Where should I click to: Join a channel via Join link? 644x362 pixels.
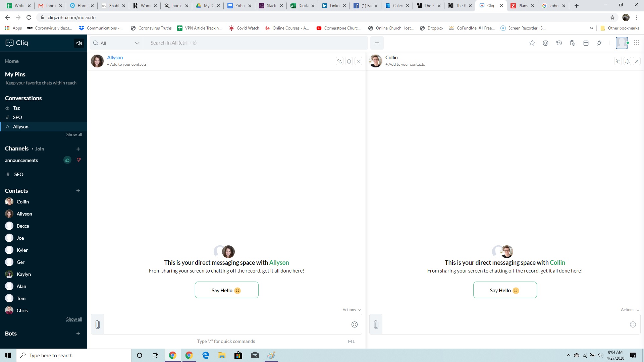tap(40, 149)
